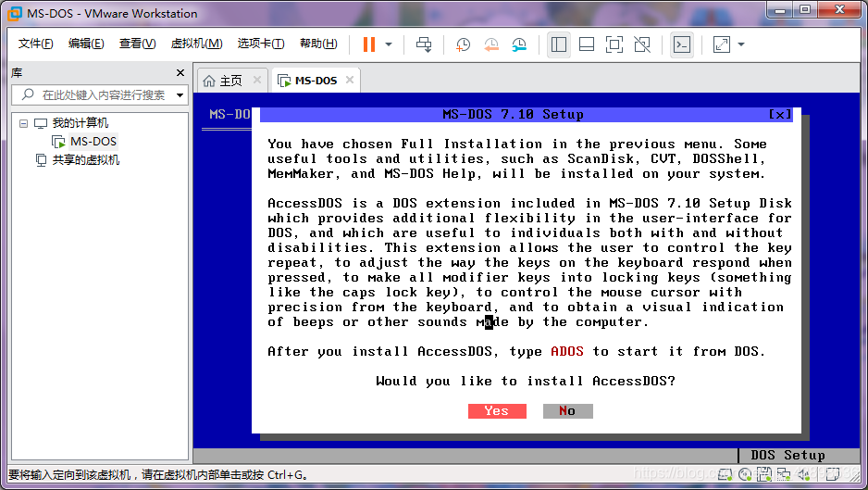The width and height of the screenshot is (868, 490).
Task: Click the floppy drive status icon
Action: pos(764,474)
